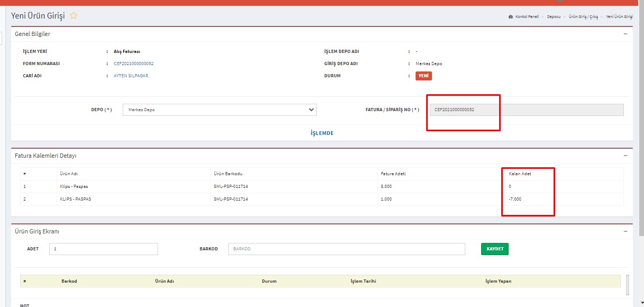
Task: Open the Depo dropdown showing Merkez Depo
Action: (219, 110)
